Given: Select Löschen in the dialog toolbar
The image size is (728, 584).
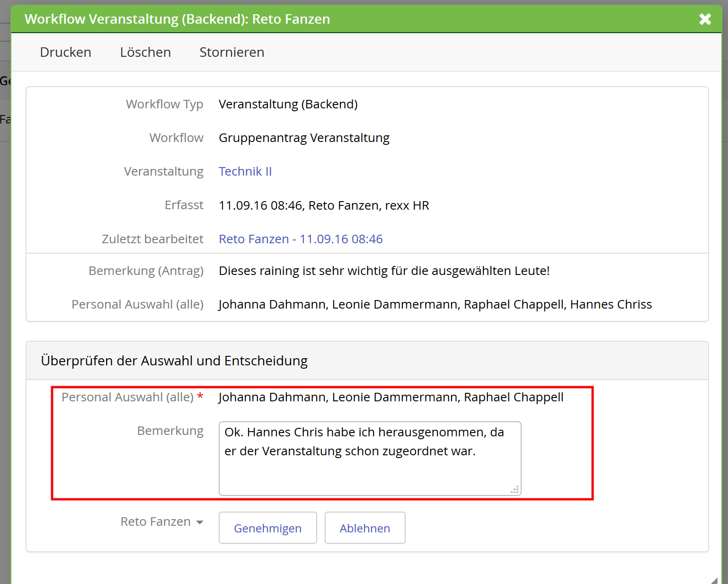Looking at the screenshot, I should coord(145,52).
